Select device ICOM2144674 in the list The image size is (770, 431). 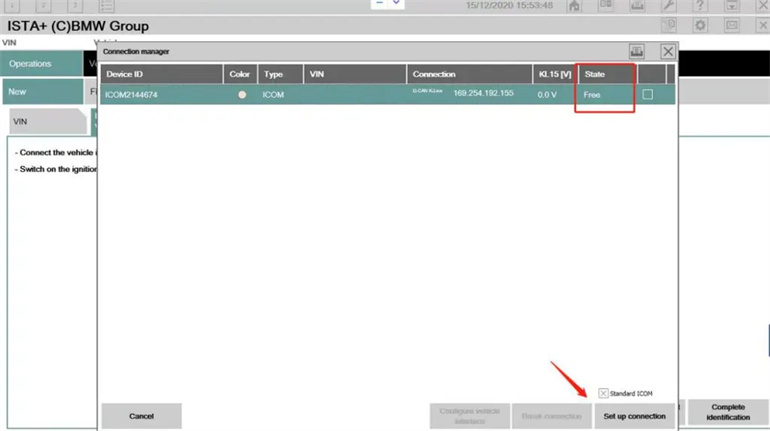pyautogui.click(x=131, y=95)
